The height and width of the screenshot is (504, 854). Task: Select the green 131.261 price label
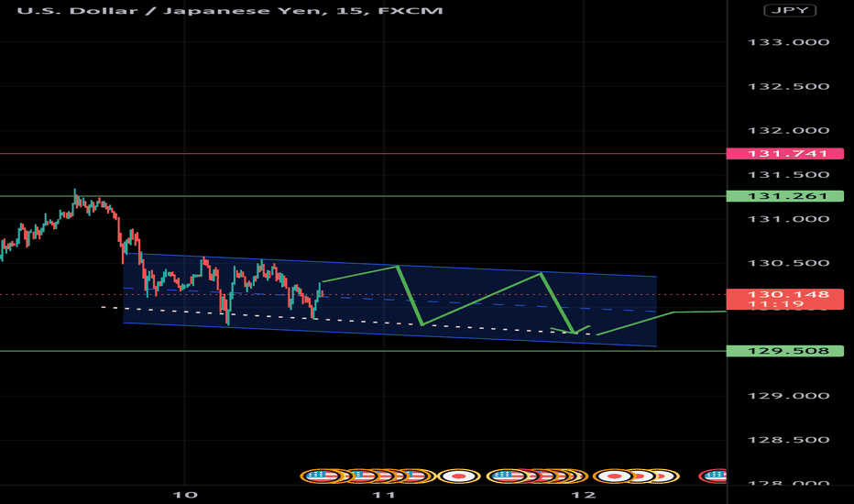785,196
